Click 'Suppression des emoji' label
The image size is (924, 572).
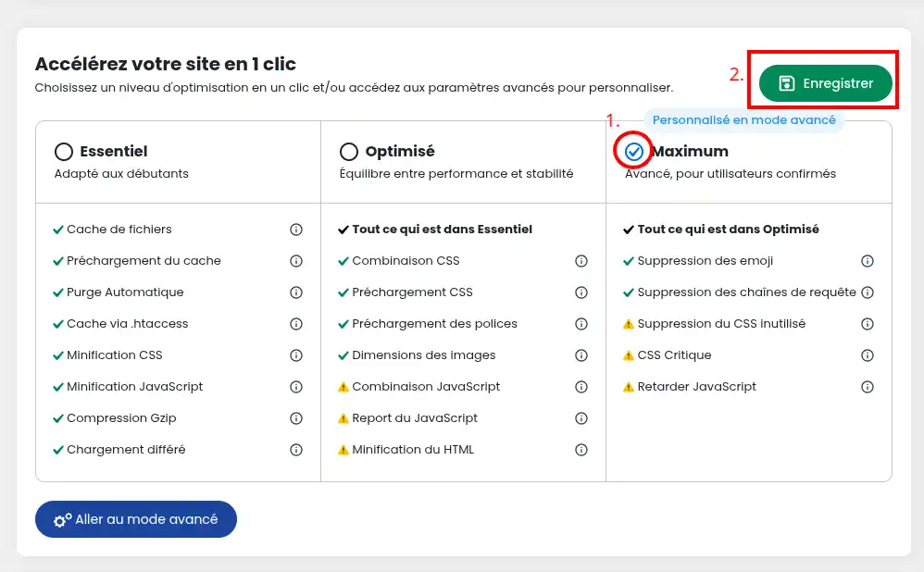[705, 261]
